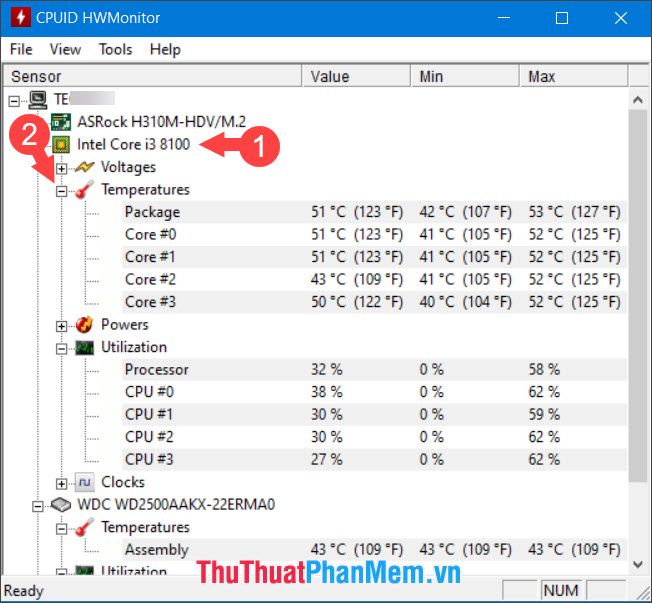Select ASRock H310M-HDV/M.2 tree item

tap(161, 121)
